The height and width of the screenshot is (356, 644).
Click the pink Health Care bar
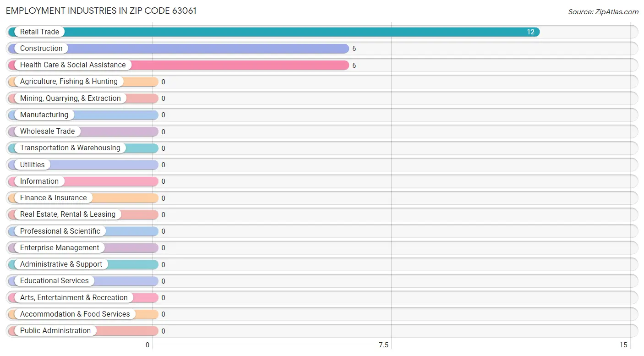click(x=179, y=65)
